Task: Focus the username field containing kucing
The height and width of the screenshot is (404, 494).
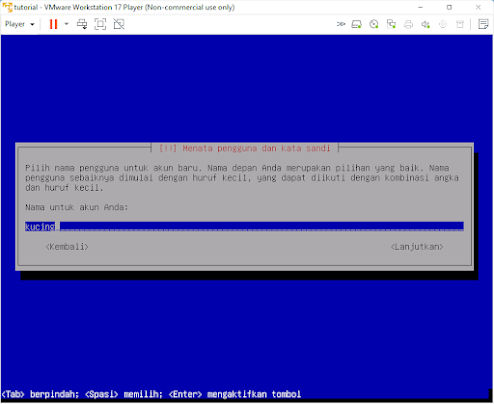Action: 244,226
